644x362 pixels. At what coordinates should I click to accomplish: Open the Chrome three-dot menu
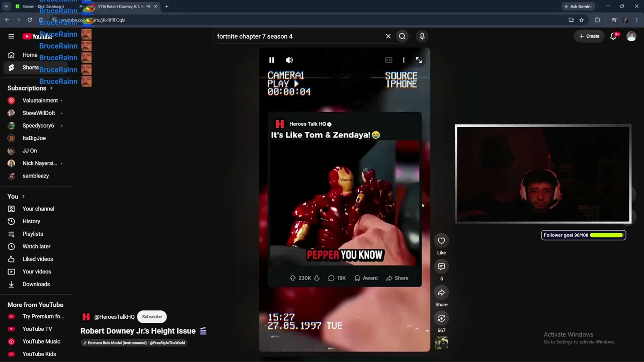[636, 20]
